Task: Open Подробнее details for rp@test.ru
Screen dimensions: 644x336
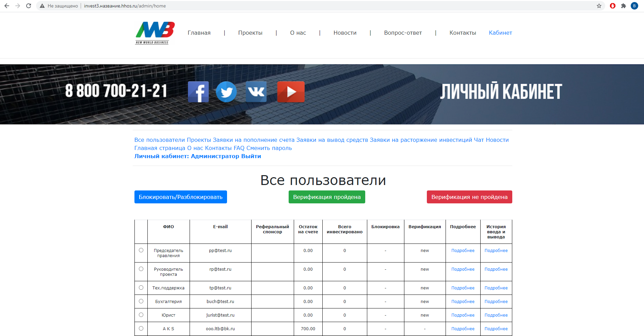Action: [463, 269]
